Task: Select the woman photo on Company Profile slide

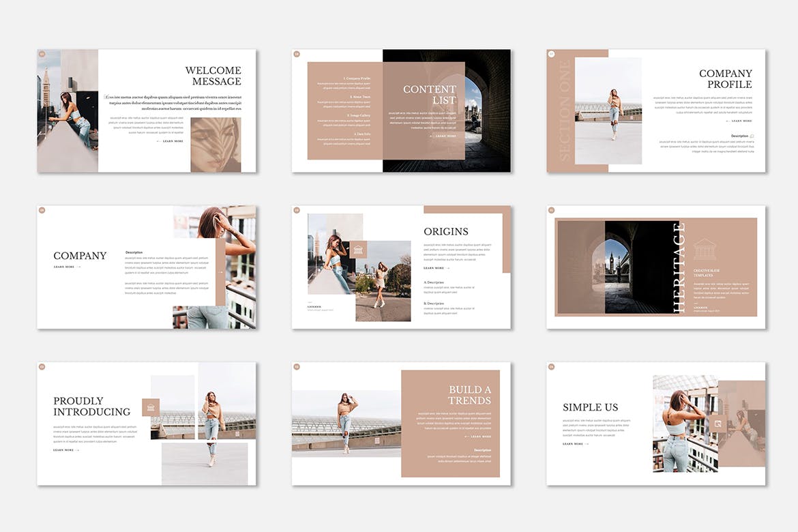Action: click(x=608, y=110)
